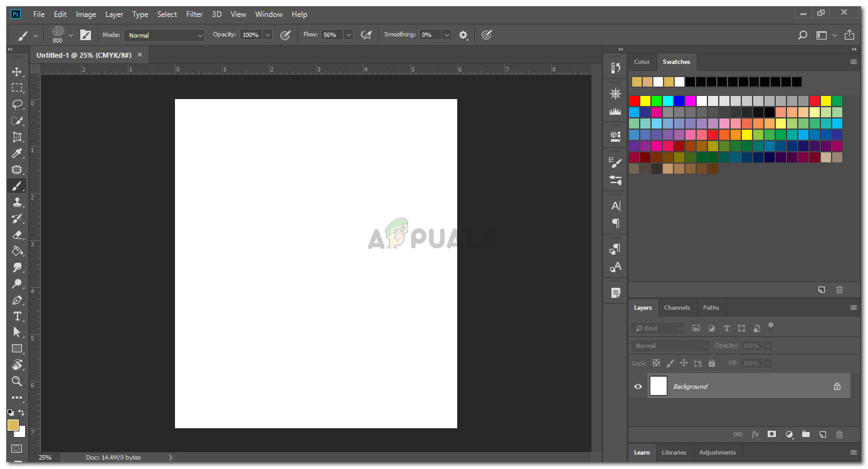Viewport: 868px width, 469px height.
Task: Open the Flow percentage dropdown
Action: tap(348, 35)
